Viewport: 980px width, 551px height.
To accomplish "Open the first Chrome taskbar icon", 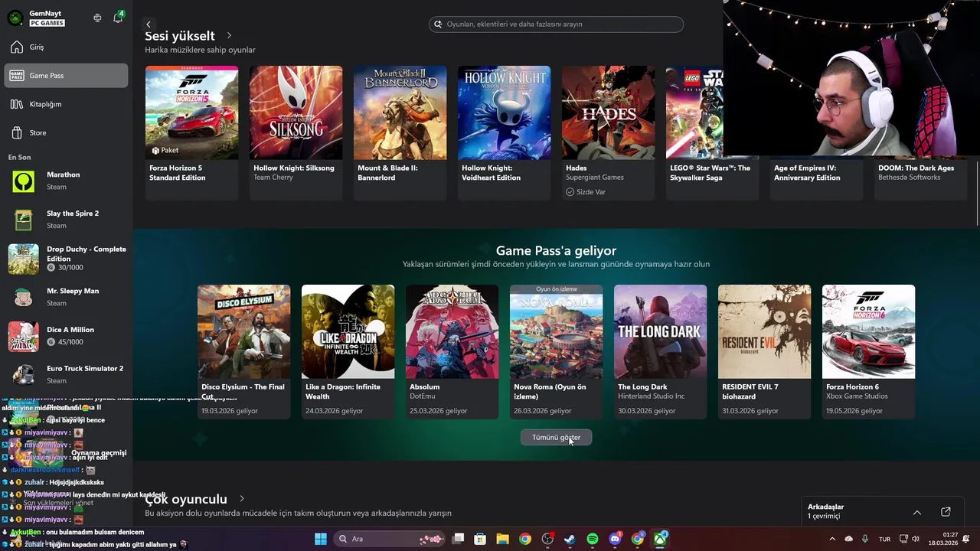I will pyautogui.click(x=524, y=539).
